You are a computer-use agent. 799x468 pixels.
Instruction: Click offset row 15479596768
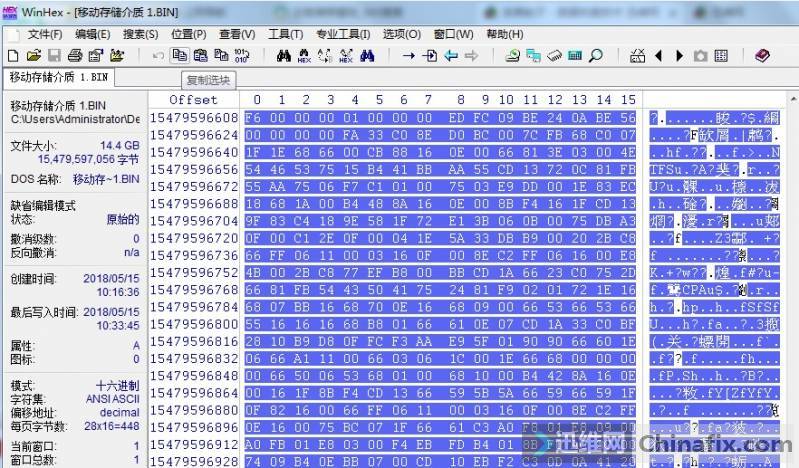coord(194,290)
